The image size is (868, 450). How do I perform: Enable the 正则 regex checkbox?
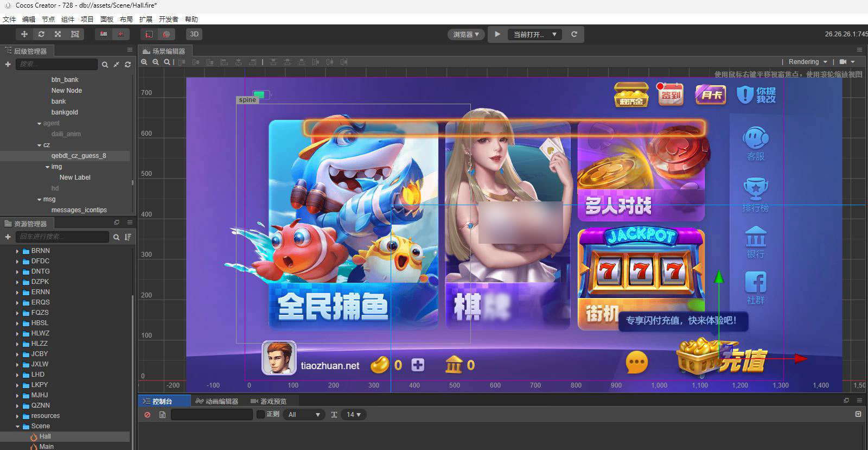(x=260, y=415)
